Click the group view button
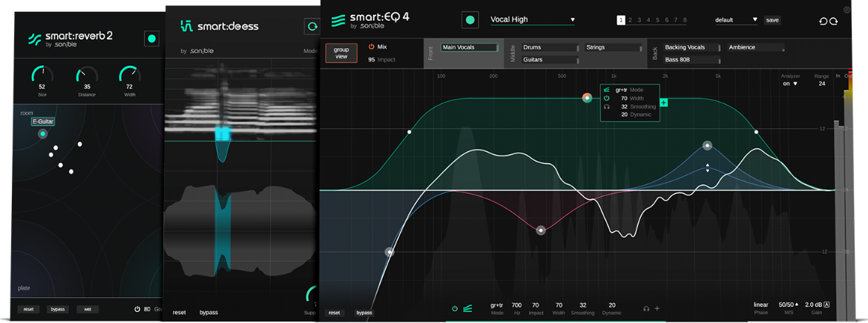 click(x=341, y=53)
